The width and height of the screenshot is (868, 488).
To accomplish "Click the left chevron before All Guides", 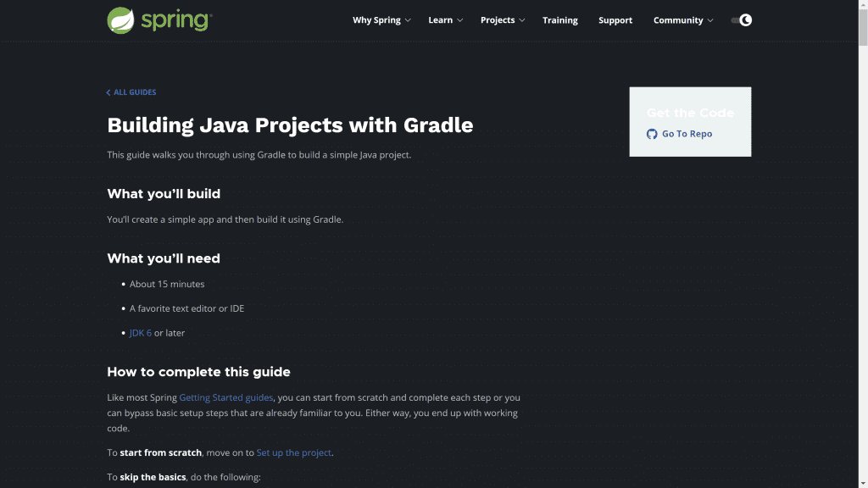I will pyautogui.click(x=108, y=92).
